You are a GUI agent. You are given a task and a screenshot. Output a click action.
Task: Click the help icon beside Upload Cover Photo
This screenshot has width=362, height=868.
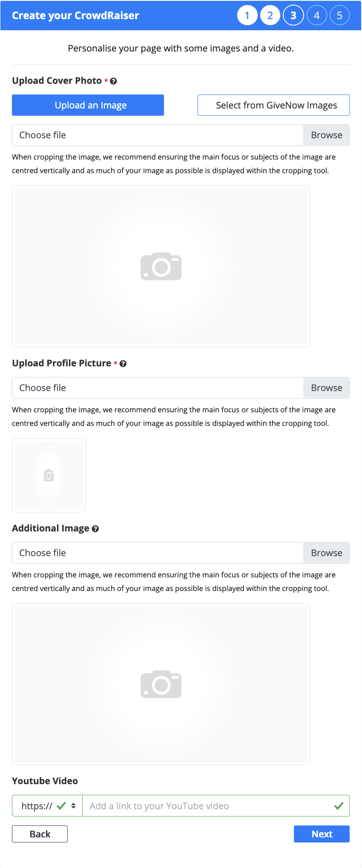point(113,81)
